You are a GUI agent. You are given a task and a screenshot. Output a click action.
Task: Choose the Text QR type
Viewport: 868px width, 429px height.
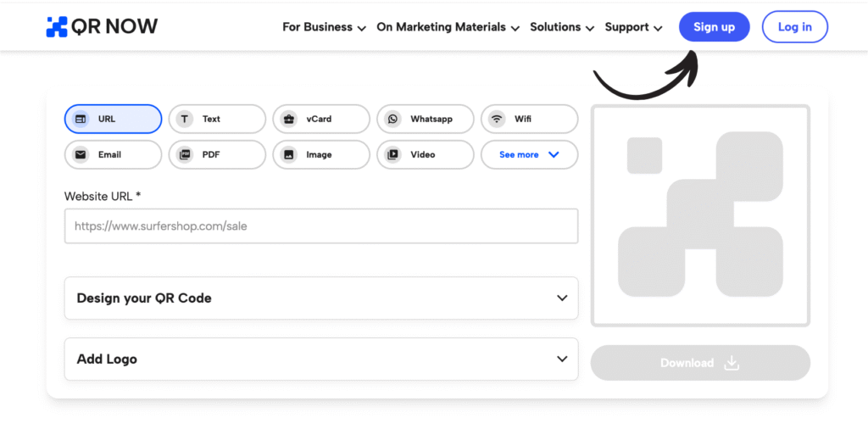(x=217, y=119)
